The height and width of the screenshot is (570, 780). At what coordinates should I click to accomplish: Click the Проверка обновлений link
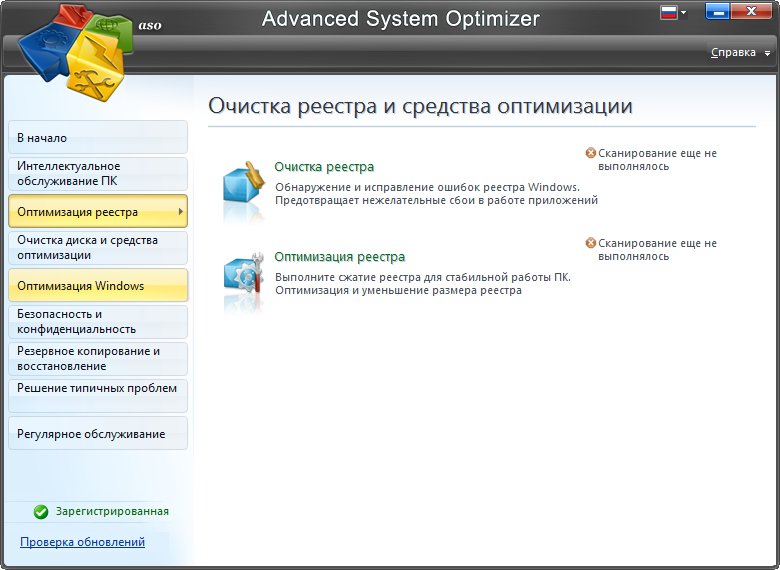point(83,542)
